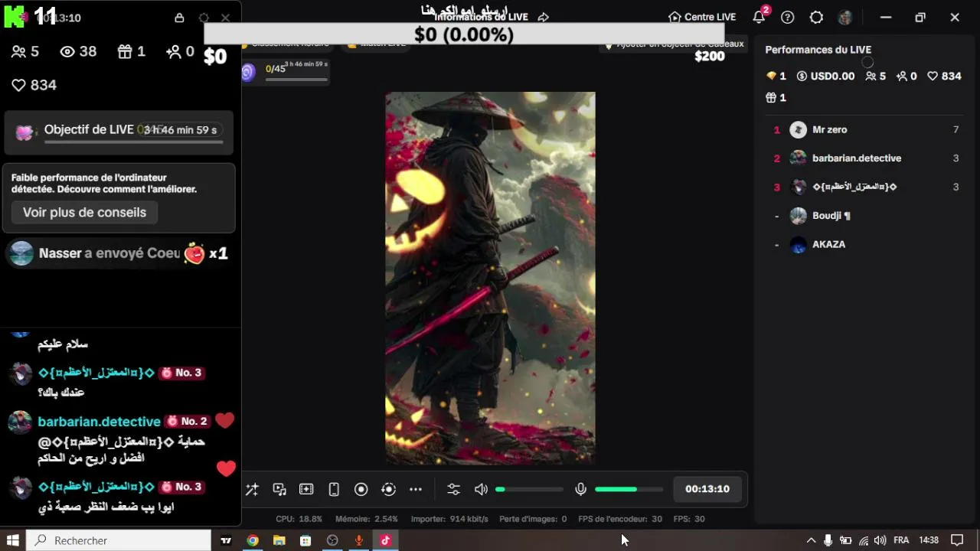Click the dashed-circle replay clip icon
Image resolution: width=980 pixels, height=551 pixels.
click(388, 489)
